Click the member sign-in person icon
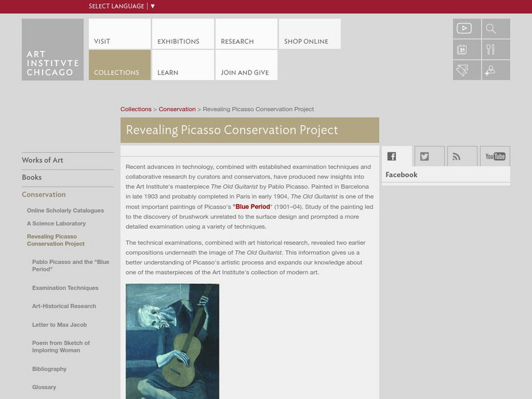This screenshot has width=532, height=399. tap(495, 70)
